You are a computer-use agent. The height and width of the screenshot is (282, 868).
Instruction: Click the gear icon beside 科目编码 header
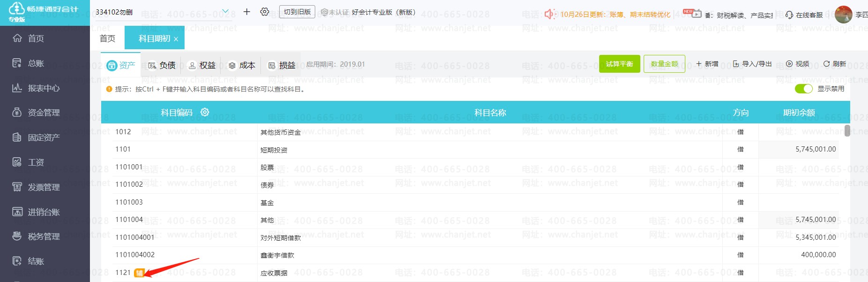coord(205,112)
